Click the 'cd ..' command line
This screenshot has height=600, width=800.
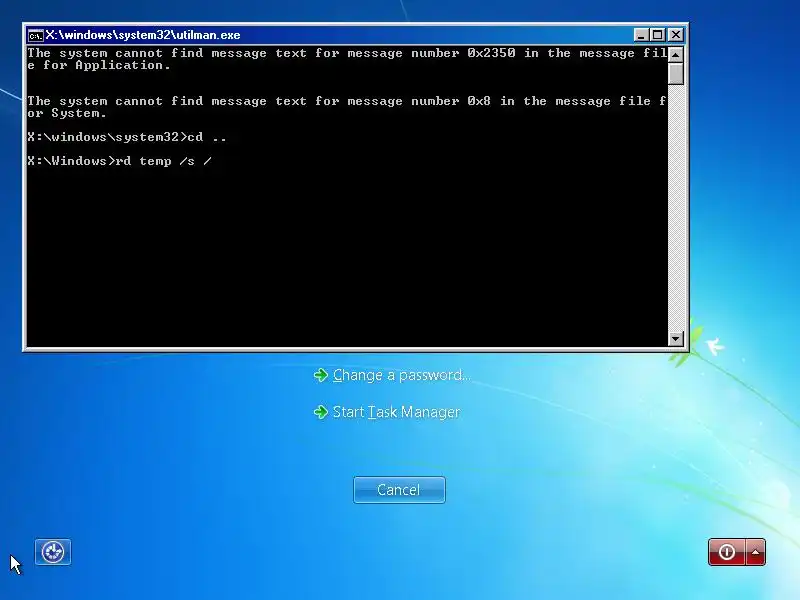tap(127, 137)
